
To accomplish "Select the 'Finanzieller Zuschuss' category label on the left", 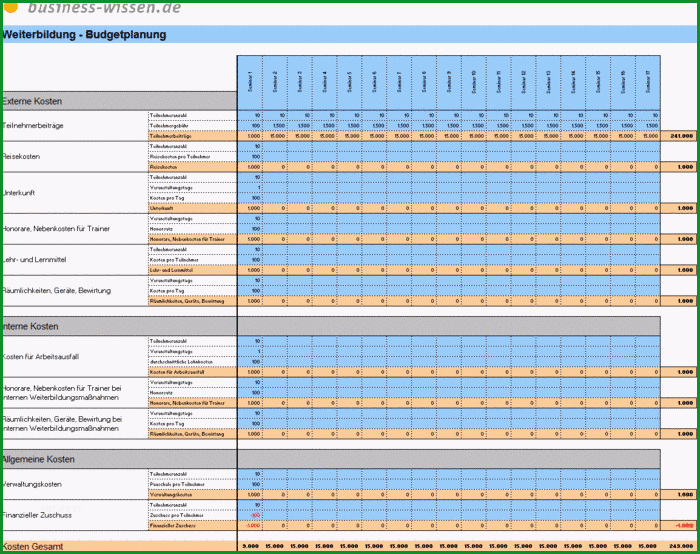I will tap(37, 515).
